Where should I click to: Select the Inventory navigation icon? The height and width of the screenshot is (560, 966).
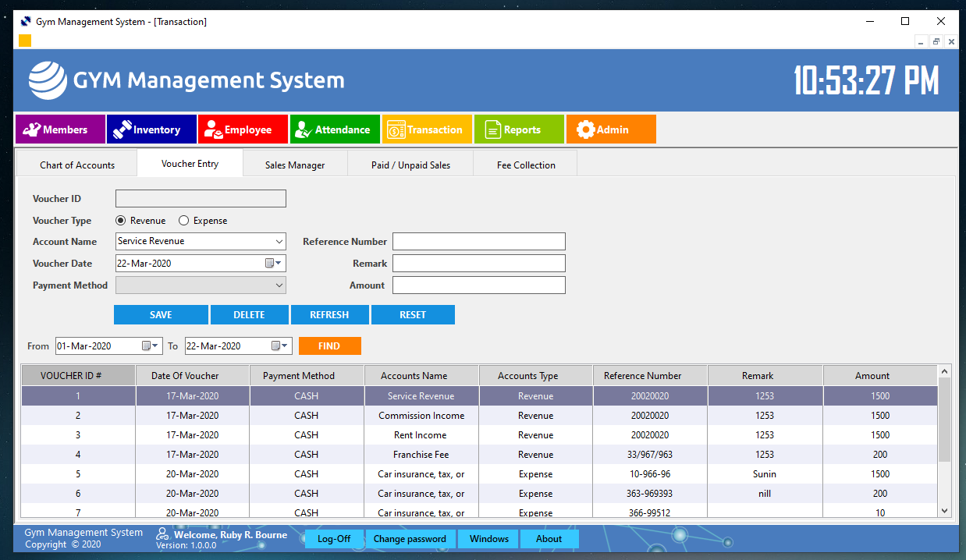pos(121,129)
